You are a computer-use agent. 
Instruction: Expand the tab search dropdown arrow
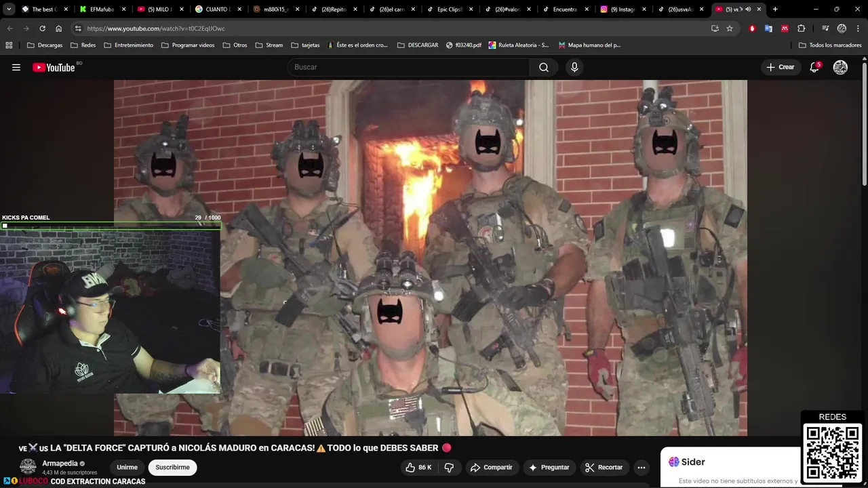tap(9, 9)
